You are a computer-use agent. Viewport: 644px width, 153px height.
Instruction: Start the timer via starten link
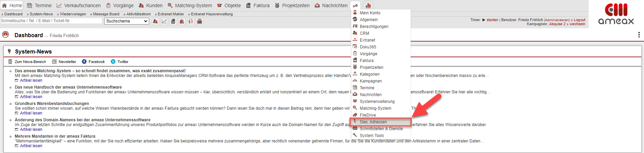(492, 20)
